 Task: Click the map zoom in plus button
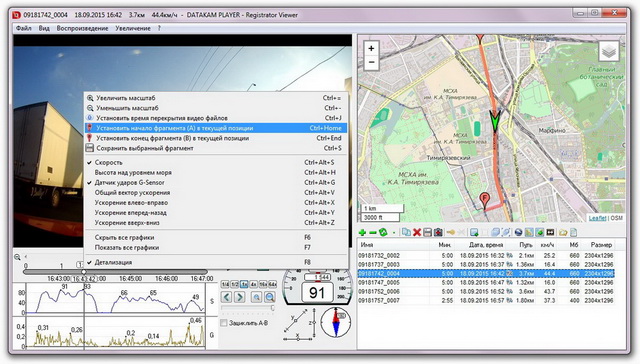click(371, 48)
